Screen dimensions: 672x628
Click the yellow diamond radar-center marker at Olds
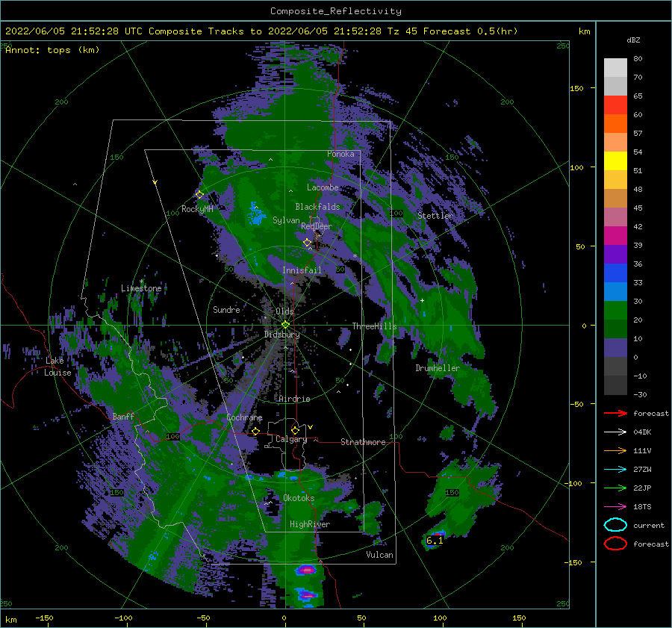[285, 325]
